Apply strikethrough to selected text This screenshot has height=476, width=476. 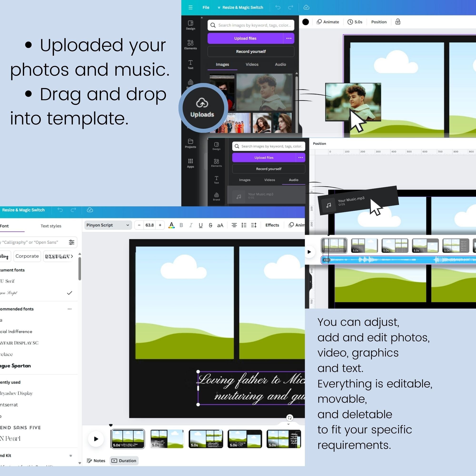(x=210, y=225)
